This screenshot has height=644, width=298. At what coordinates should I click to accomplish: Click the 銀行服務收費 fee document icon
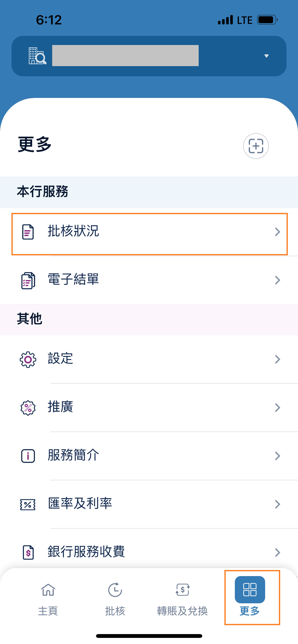28,552
